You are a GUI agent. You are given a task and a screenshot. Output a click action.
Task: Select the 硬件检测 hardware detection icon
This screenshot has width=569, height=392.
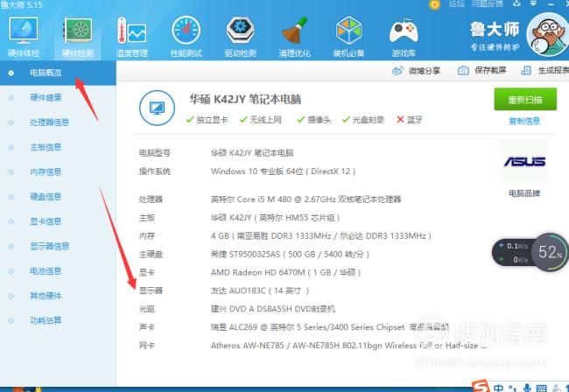click(78, 37)
